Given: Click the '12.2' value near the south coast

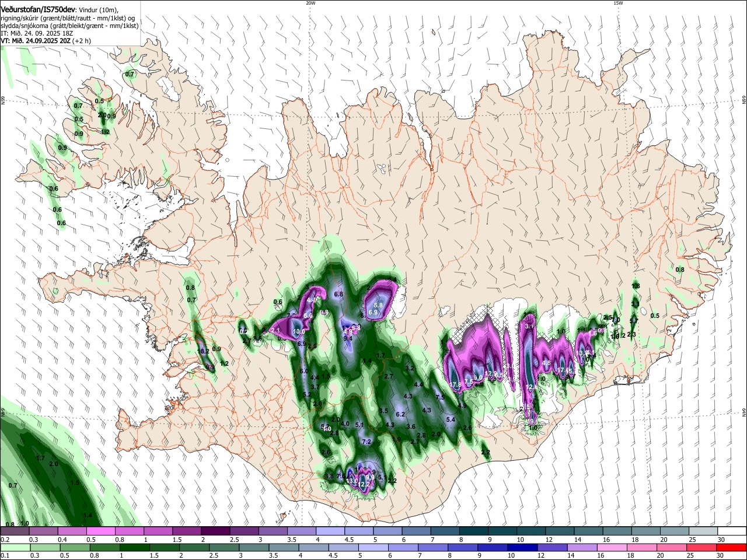Looking at the screenshot, I should coord(364,484).
